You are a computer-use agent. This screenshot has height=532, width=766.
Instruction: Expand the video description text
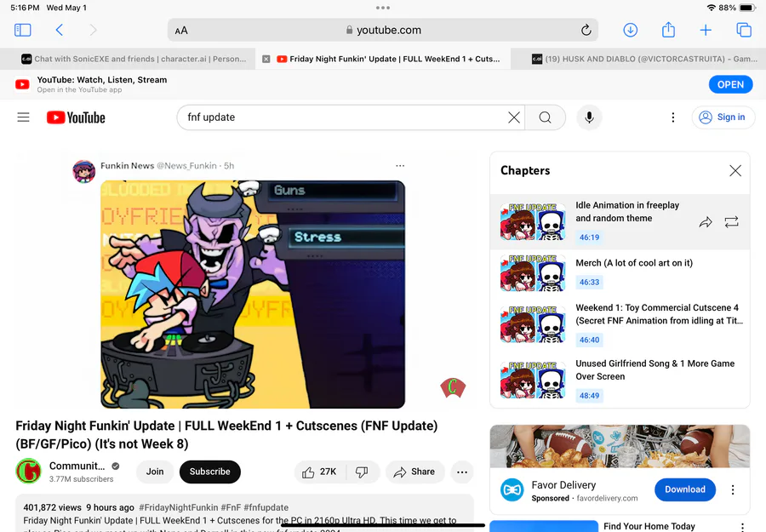[x=244, y=514]
